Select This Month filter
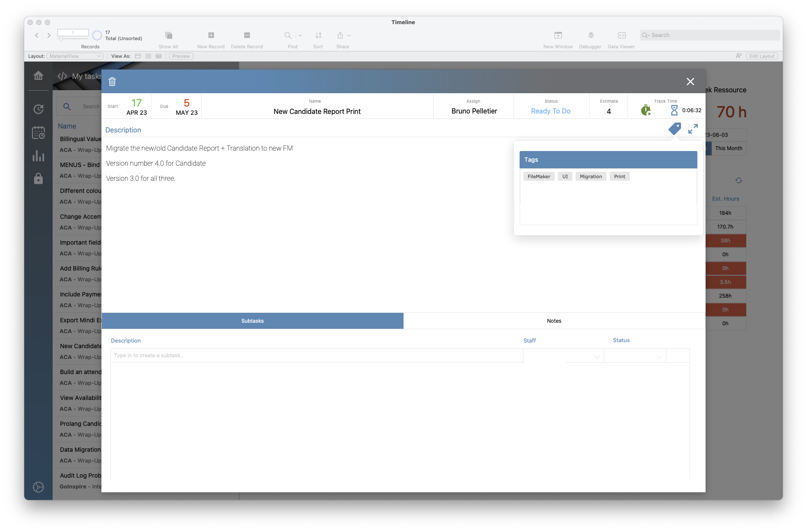Image resolution: width=807 pixels, height=532 pixels. click(x=728, y=148)
